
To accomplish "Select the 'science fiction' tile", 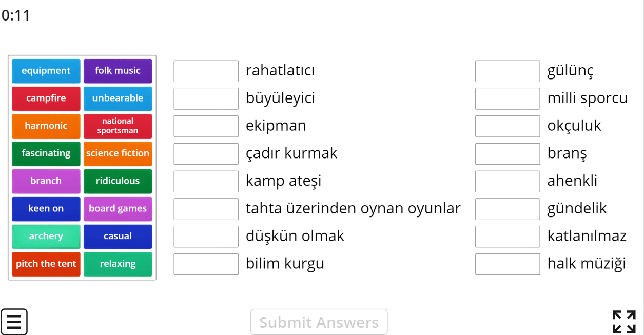I will point(118,153).
